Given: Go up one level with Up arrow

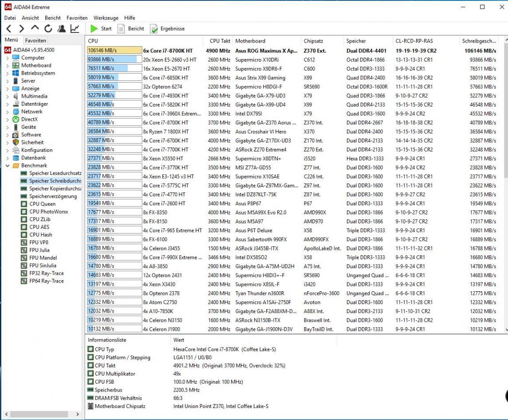Looking at the screenshot, I should 35,28.
